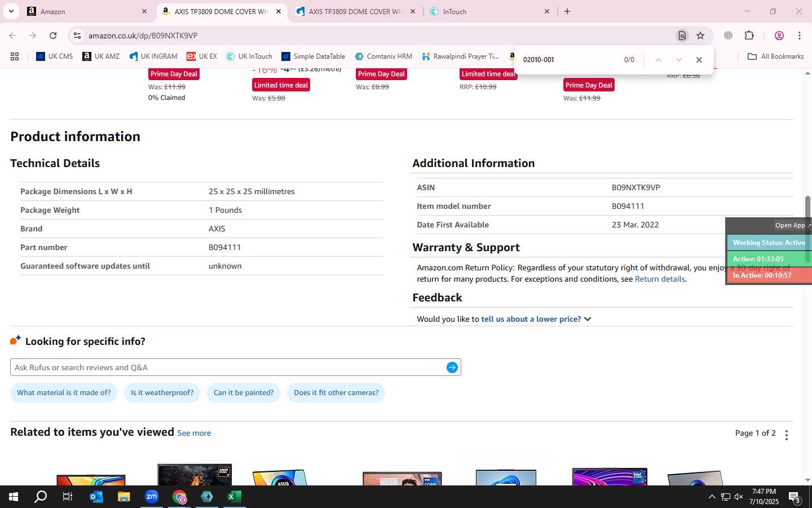Screen dimensions: 812x508
Task: Click the Part number value B094111 under Technical Details
Action: [x=224, y=247]
